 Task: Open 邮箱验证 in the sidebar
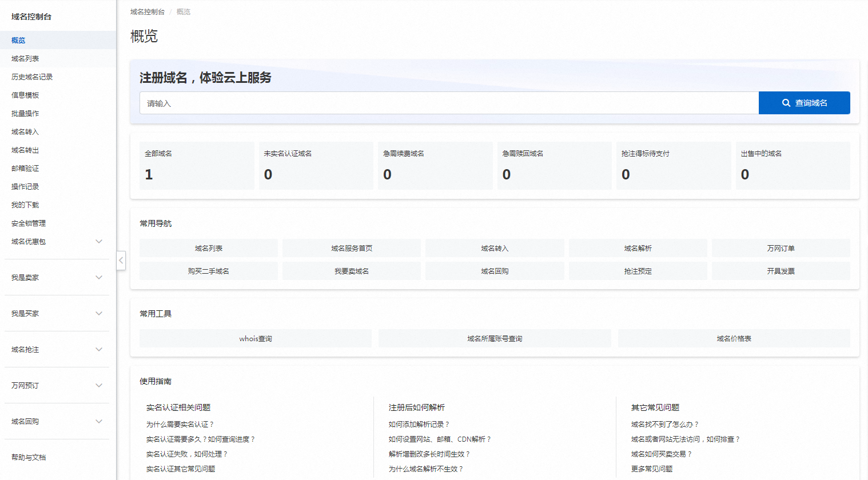(x=58, y=168)
